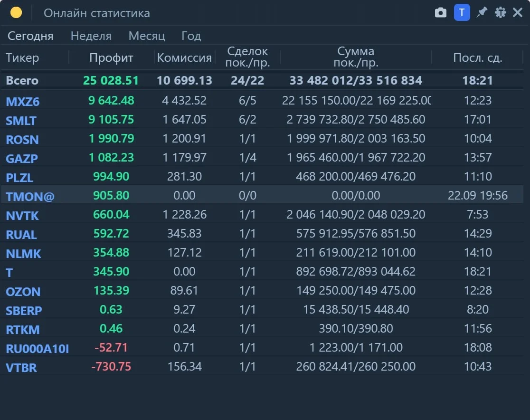Sort by the Комиссия column header
Image resolution: width=530 pixels, height=420 pixels.
tap(184, 58)
